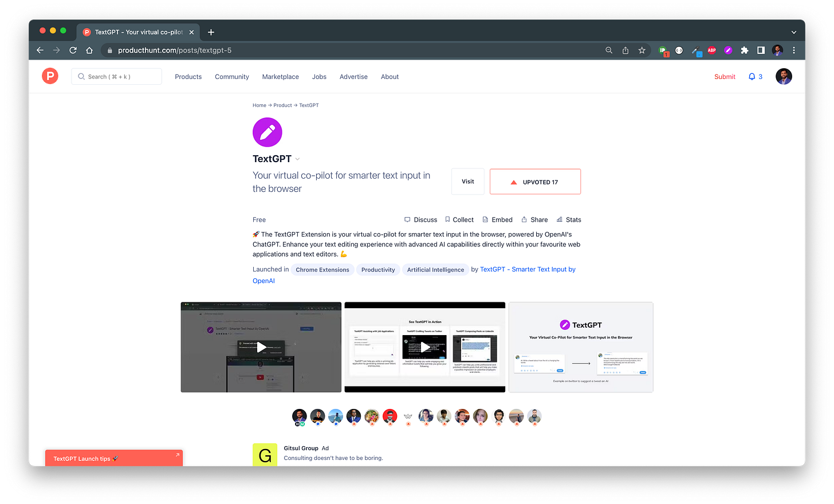Open the TextGPT extension toolbar icon
Image resolution: width=834 pixels, height=504 pixels.
pyautogui.click(x=728, y=50)
